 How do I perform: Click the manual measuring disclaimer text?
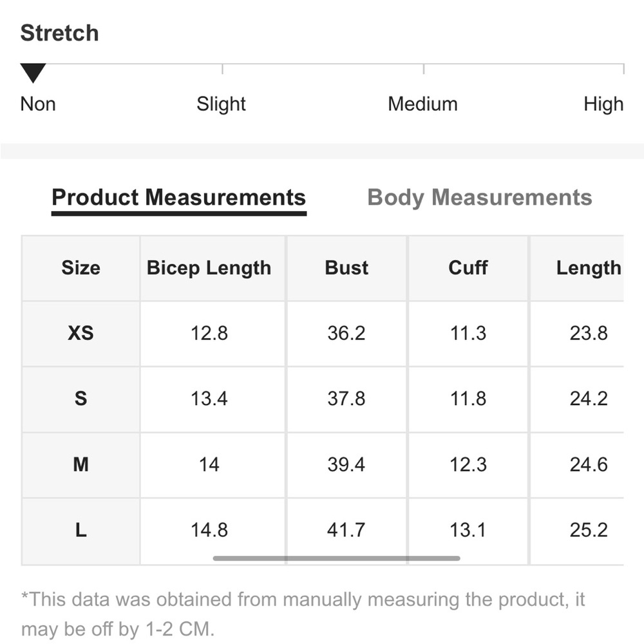point(303,614)
